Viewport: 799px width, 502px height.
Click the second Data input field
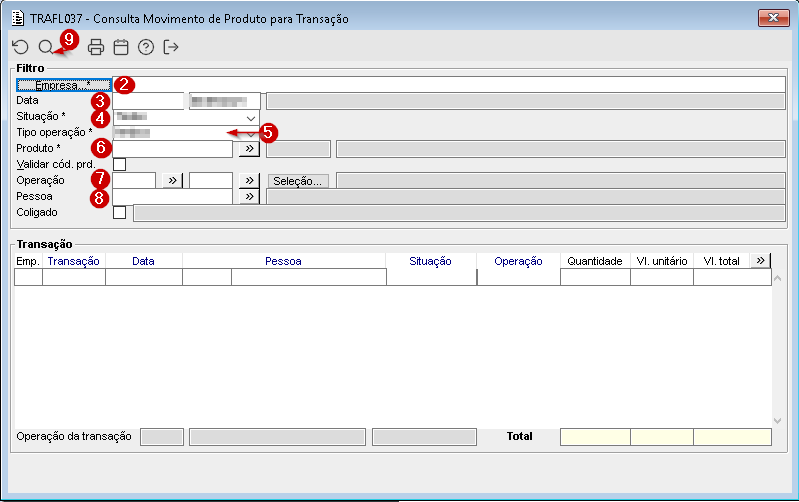[x=225, y=101]
